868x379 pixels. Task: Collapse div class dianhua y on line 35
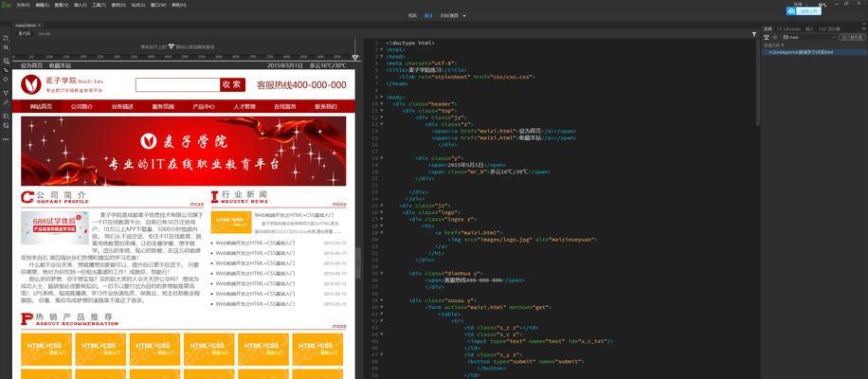pyautogui.click(x=382, y=273)
